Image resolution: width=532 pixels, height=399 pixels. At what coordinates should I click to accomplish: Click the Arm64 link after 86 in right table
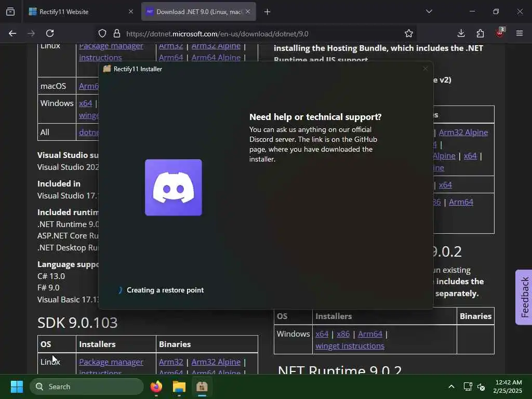click(x=461, y=202)
